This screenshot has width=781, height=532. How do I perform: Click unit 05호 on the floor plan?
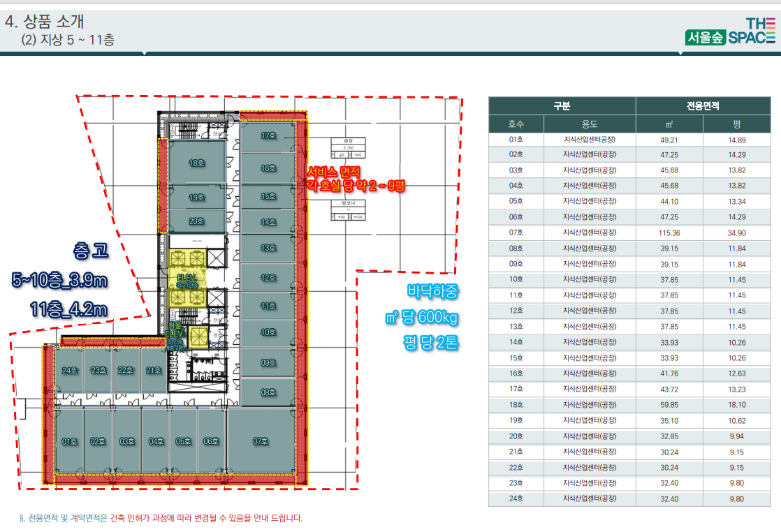point(183,441)
